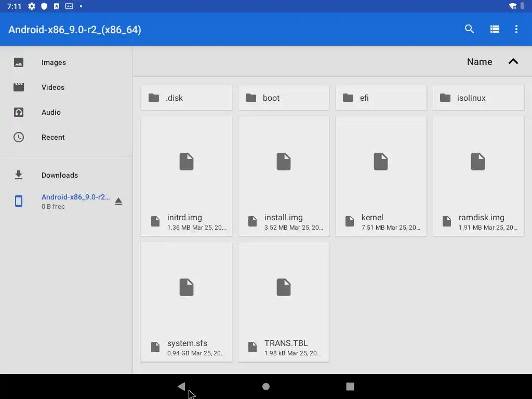Open the boot folder
532x399 pixels.
[284, 98]
